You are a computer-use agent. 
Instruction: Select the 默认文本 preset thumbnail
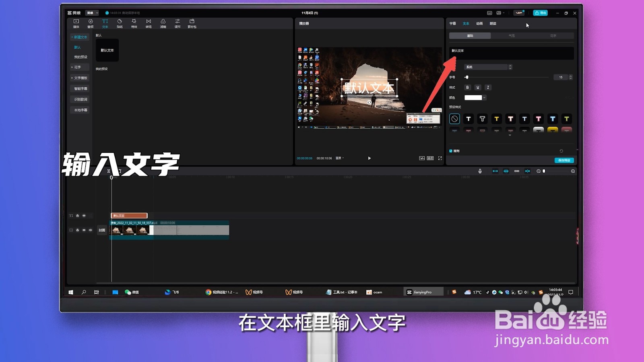(x=107, y=50)
